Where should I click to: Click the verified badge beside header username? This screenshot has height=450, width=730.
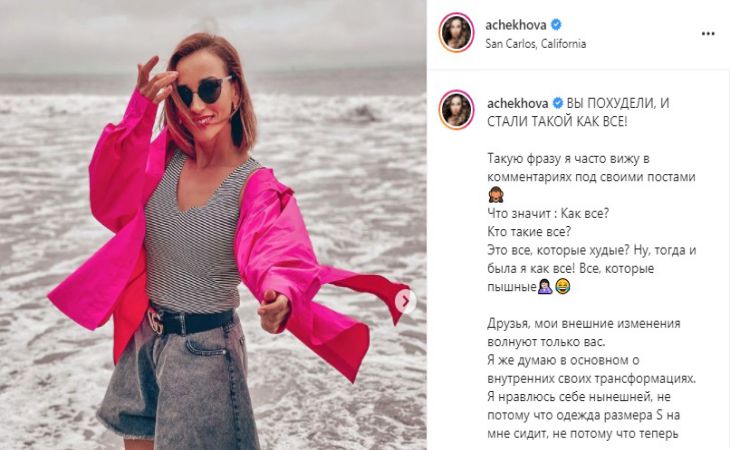click(556, 24)
